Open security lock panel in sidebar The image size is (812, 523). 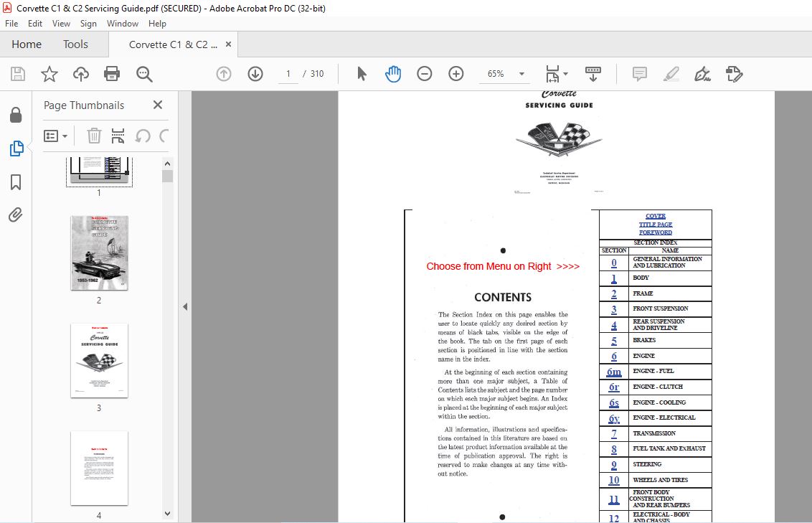coord(16,115)
